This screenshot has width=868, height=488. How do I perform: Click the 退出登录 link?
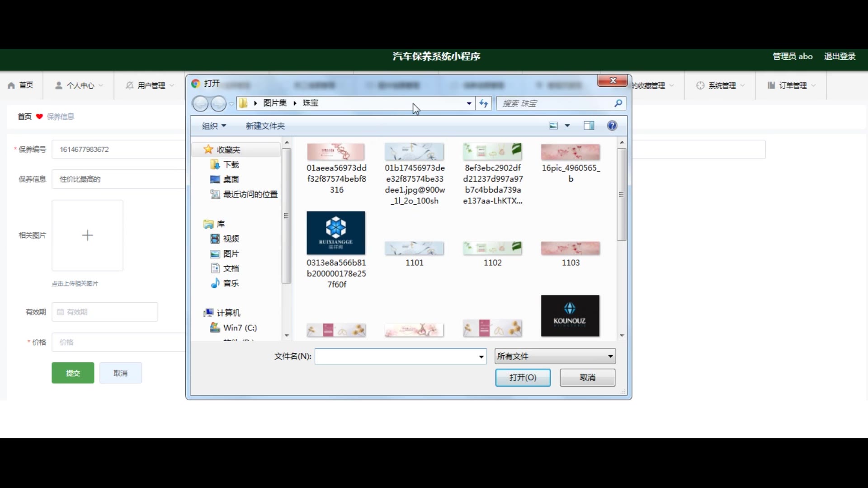pos(840,56)
